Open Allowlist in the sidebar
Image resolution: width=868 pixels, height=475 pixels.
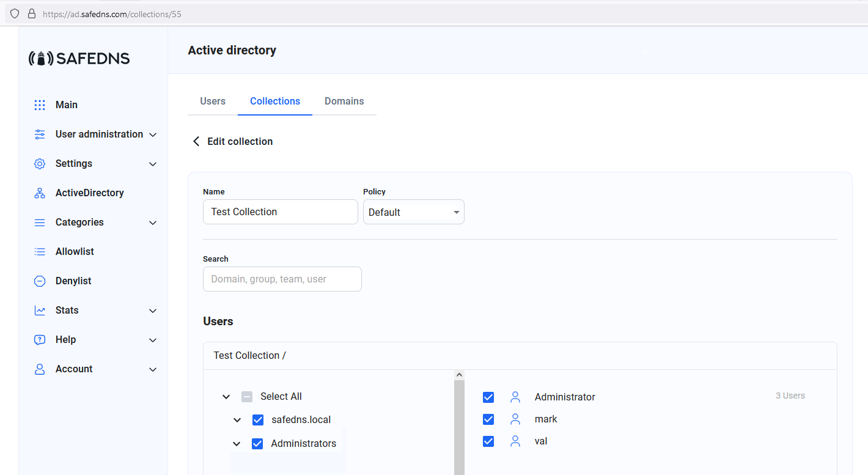click(x=75, y=252)
